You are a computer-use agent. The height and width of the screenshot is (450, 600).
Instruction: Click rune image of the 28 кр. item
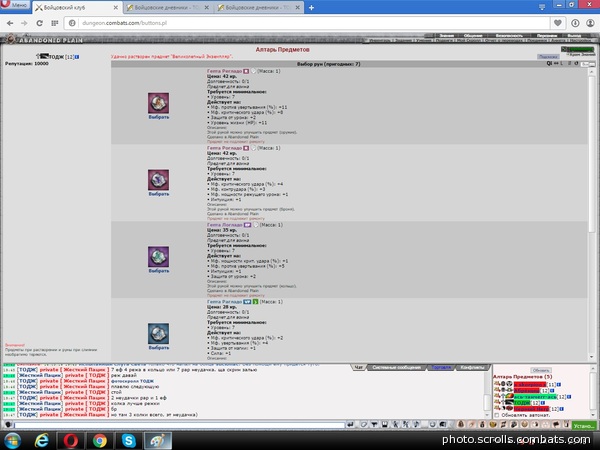[x=158, y=334]
